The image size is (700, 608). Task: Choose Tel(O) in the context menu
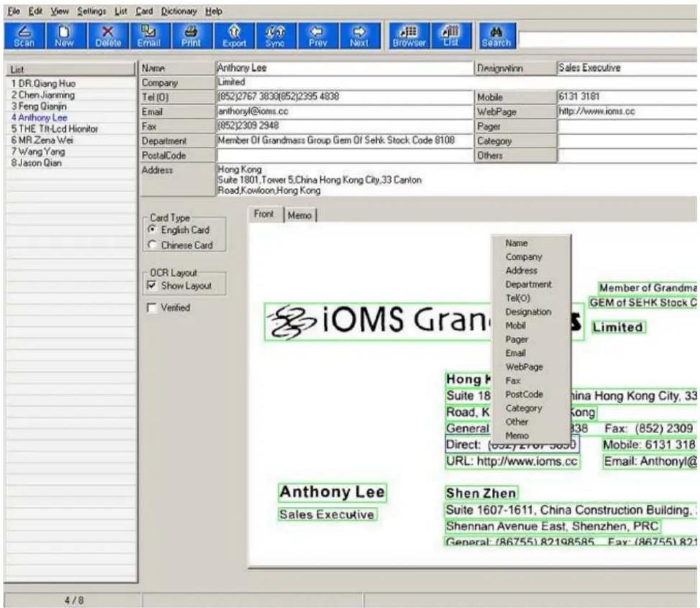click(x=531, y=298)
